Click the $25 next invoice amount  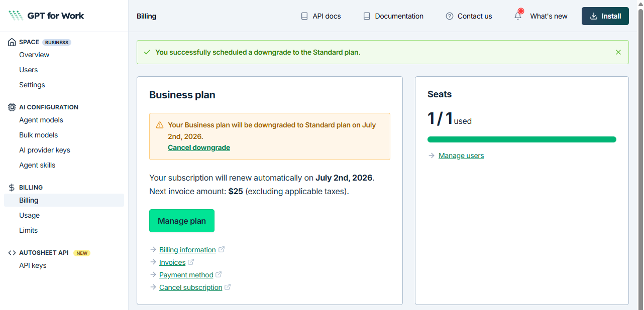(236, 191)
